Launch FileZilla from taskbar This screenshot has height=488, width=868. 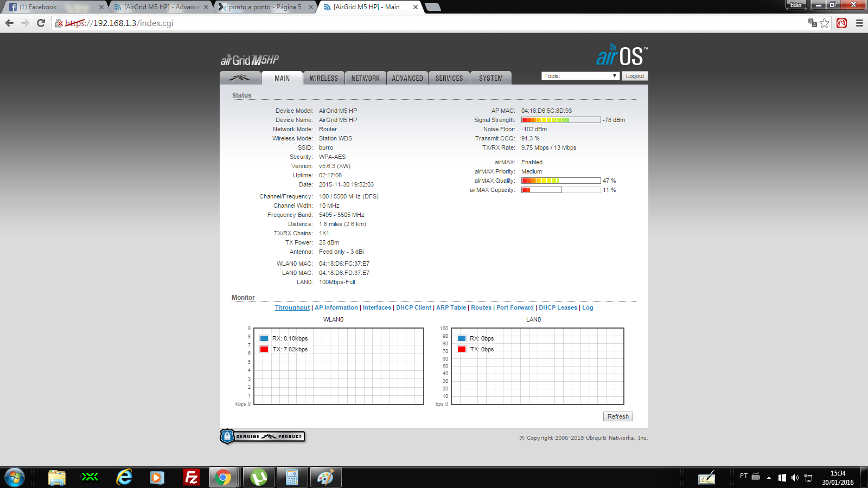click(191, 477)
